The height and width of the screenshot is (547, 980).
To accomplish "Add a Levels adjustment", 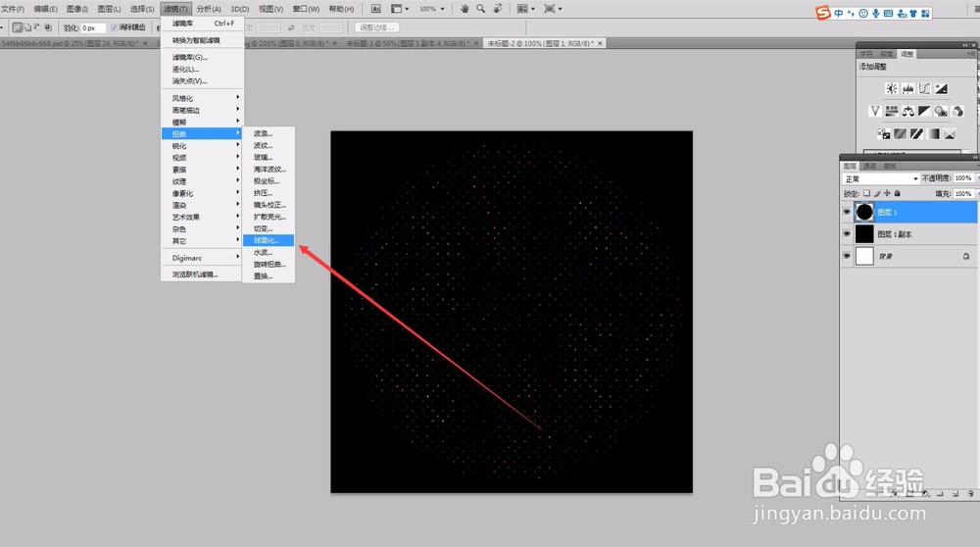I will (x=908, y=89).
